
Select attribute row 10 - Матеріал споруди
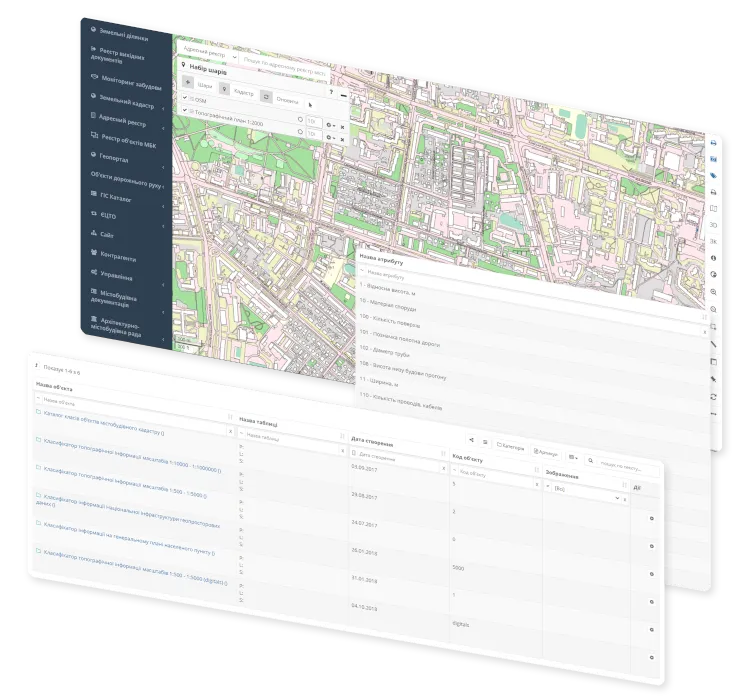click(388, 305)
